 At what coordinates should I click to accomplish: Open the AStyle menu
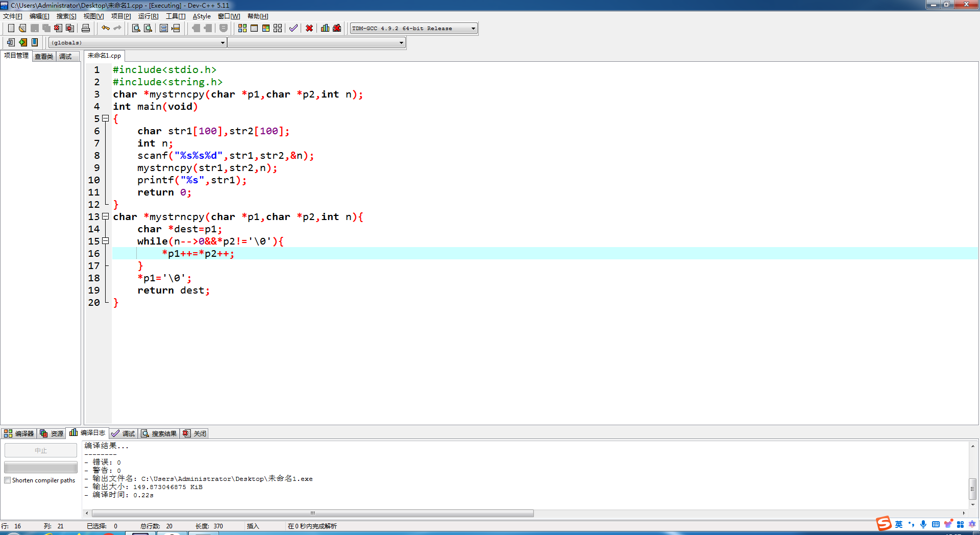[202, 16]
